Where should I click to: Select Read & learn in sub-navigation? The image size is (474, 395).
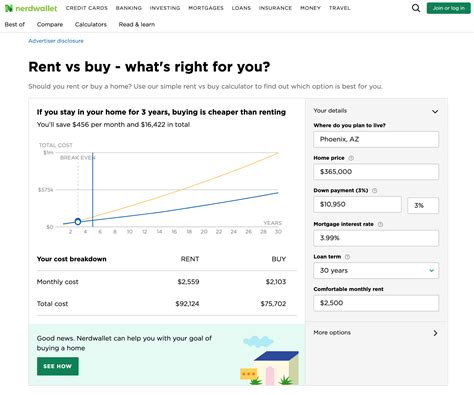coord(137,24)
